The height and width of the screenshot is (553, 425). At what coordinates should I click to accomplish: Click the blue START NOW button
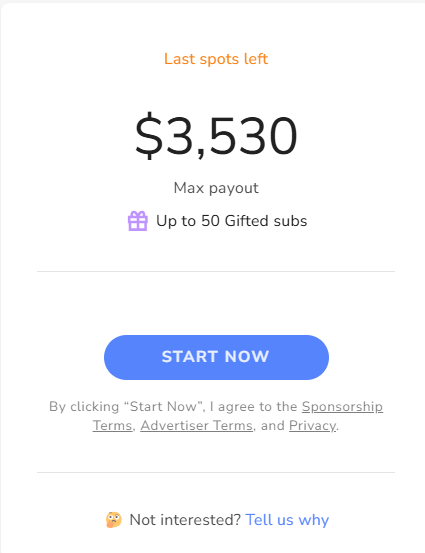pos(216,357)
